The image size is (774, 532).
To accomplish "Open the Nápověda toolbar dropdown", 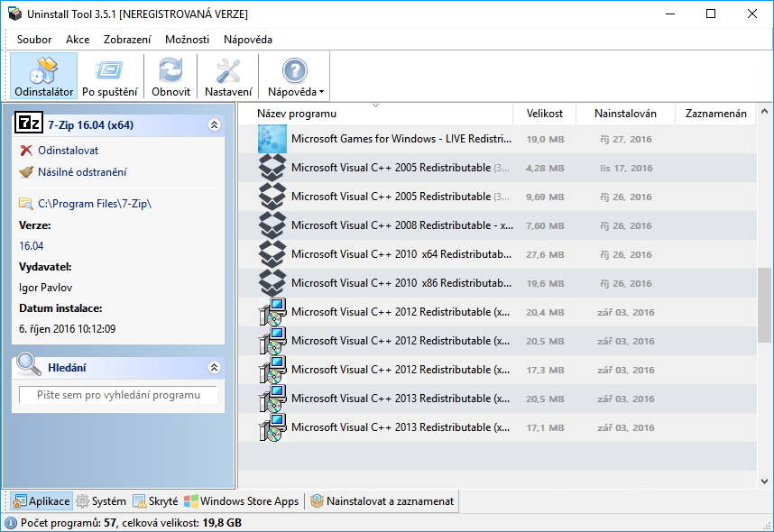I will tap(295, 76).
